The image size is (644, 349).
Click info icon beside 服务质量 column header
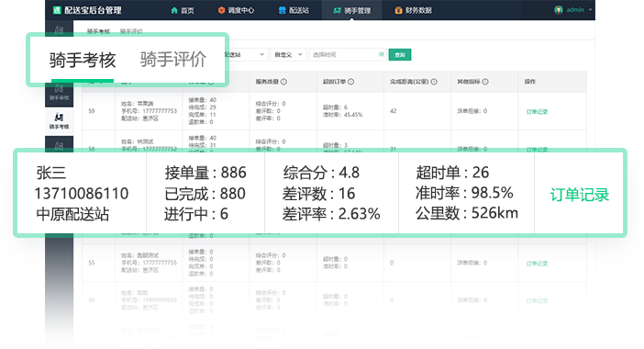(283, 82)
